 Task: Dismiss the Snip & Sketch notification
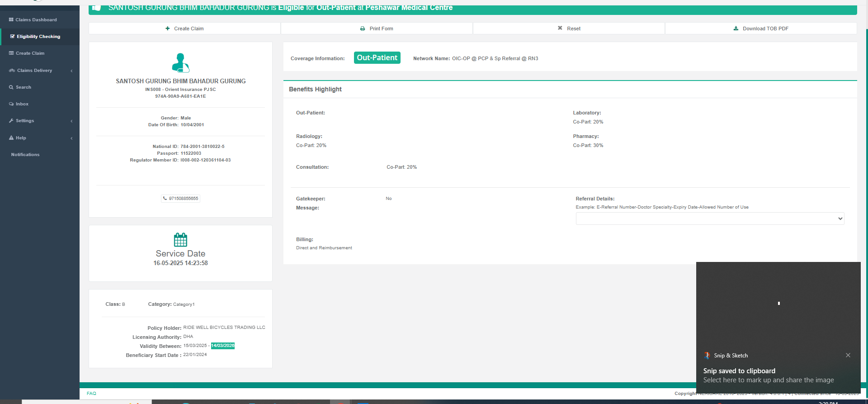coord(848,355)
